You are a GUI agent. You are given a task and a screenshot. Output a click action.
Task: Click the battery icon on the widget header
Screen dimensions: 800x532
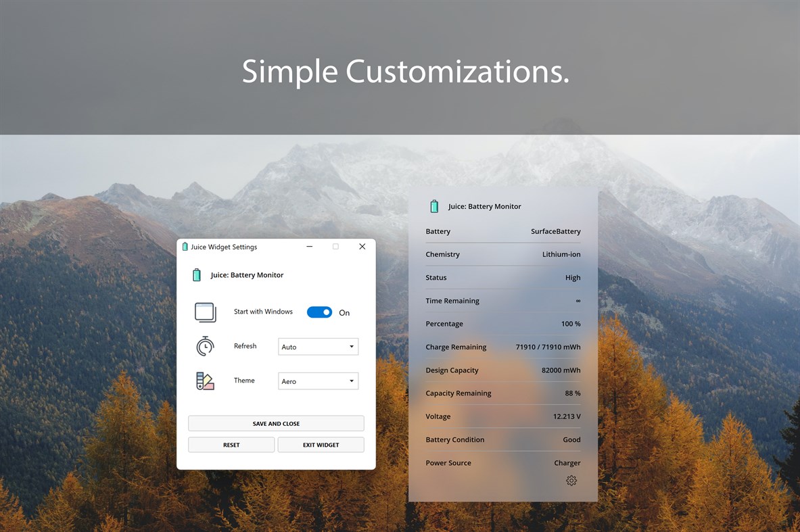coord(434,206)
